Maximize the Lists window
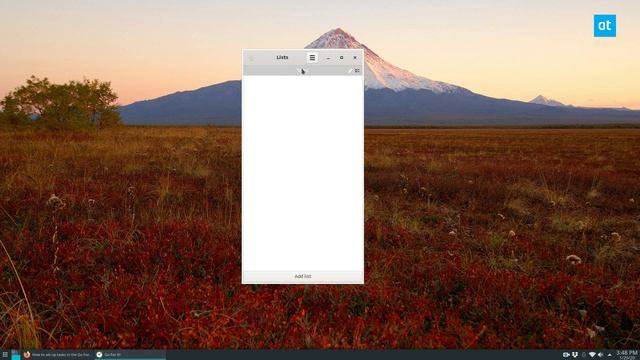The image size is (640, 360). pyautogui.click(x=342, y=58)
